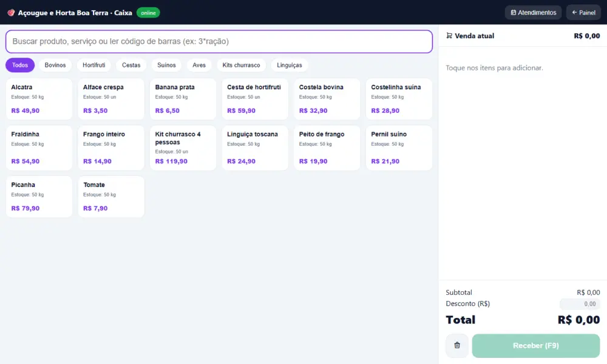This screenshot has width=607, height=364.
Task: Add Frango inteiro to the sale
Action: (111, 148)
